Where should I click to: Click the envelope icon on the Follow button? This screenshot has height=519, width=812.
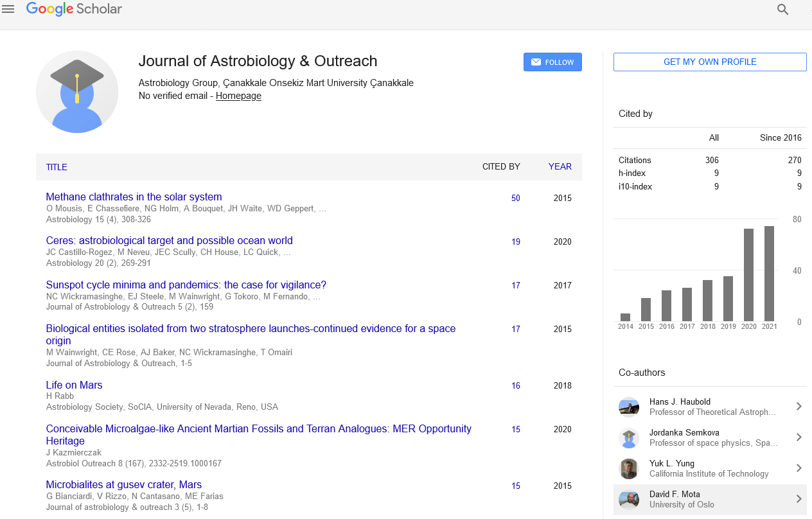(536, 62)
